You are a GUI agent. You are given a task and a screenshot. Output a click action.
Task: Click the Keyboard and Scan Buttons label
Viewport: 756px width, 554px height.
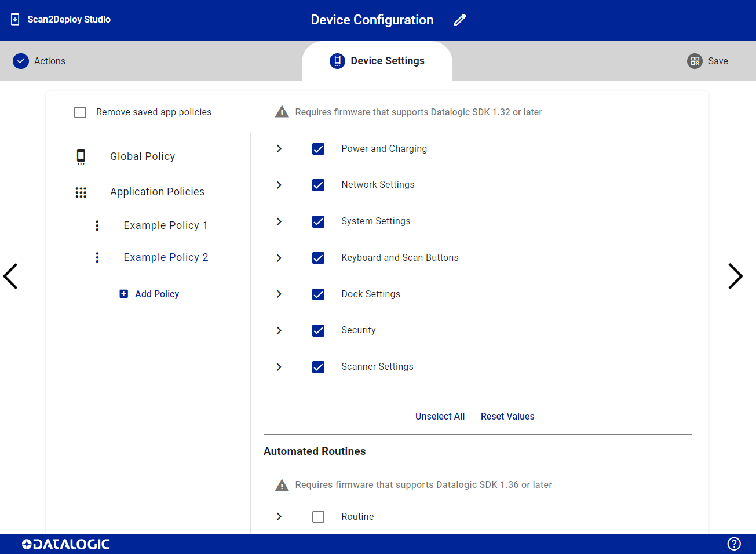pos(400,258)
